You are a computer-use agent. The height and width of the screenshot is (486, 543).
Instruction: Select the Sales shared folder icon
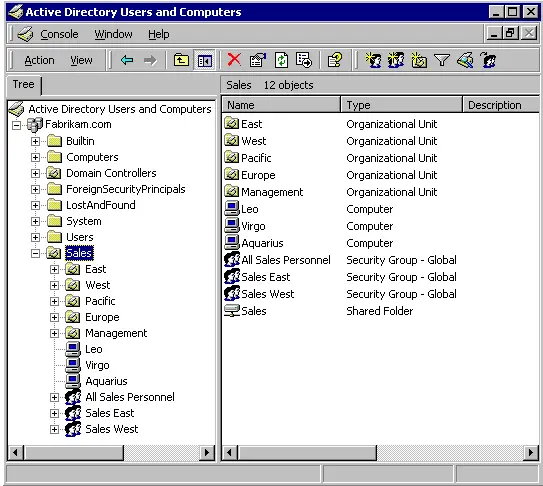point(232,311)
